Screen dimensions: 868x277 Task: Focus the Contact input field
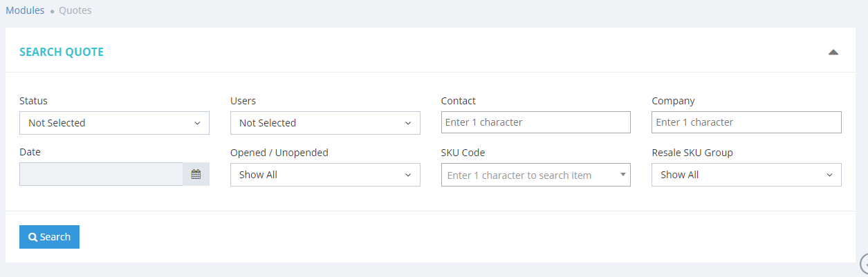(x=535, y=122)
